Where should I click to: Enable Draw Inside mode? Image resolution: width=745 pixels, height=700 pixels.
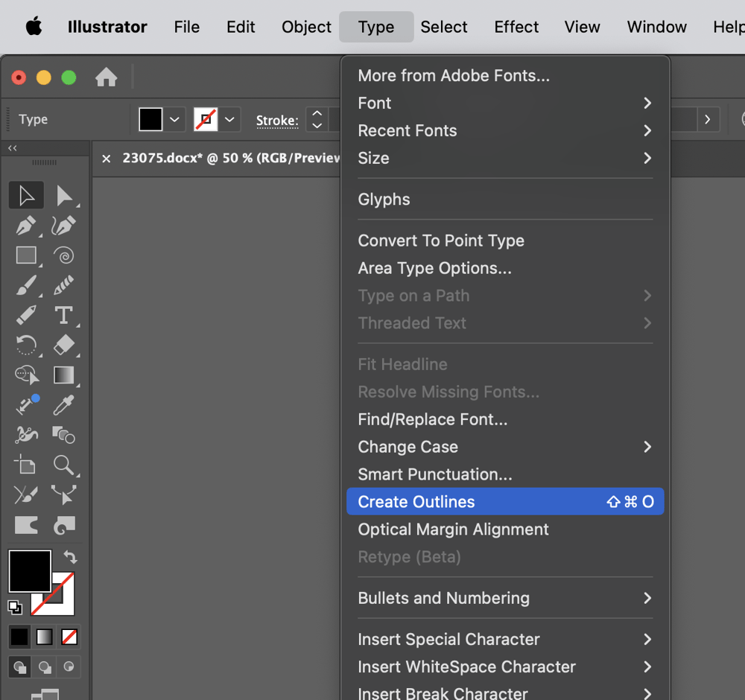click(x=69, y=667)
